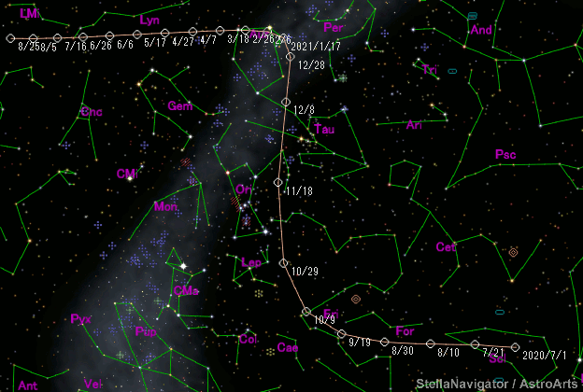This screenshot has width=583, height=392.
Task: Click the 11/18 marker on the track
Action: (277, 183)
